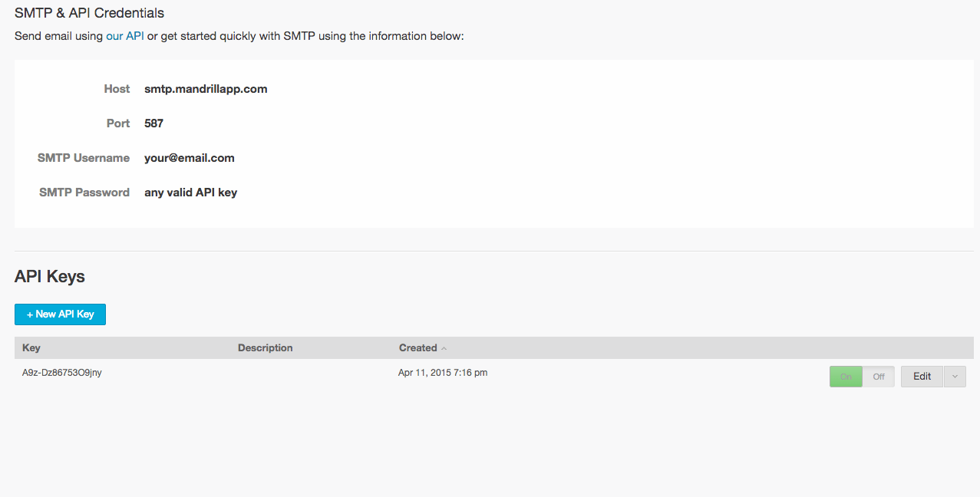Screen dimensions: 980x497
Task: Click the host value smtp.mandrillapp.com
Action: point(206,89)
